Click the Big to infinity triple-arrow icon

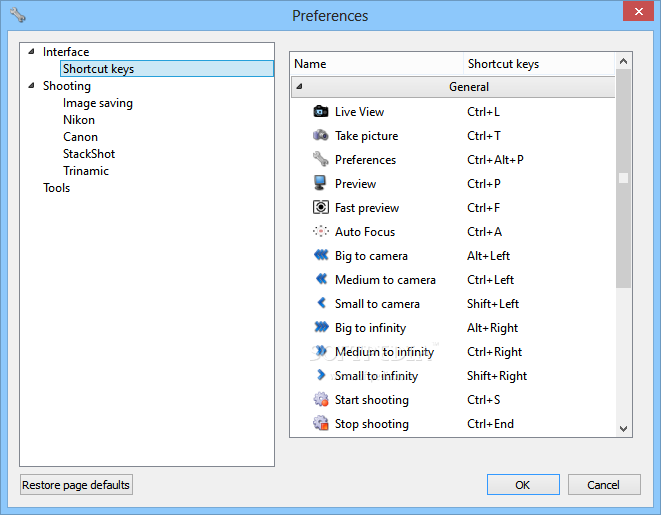321,327
